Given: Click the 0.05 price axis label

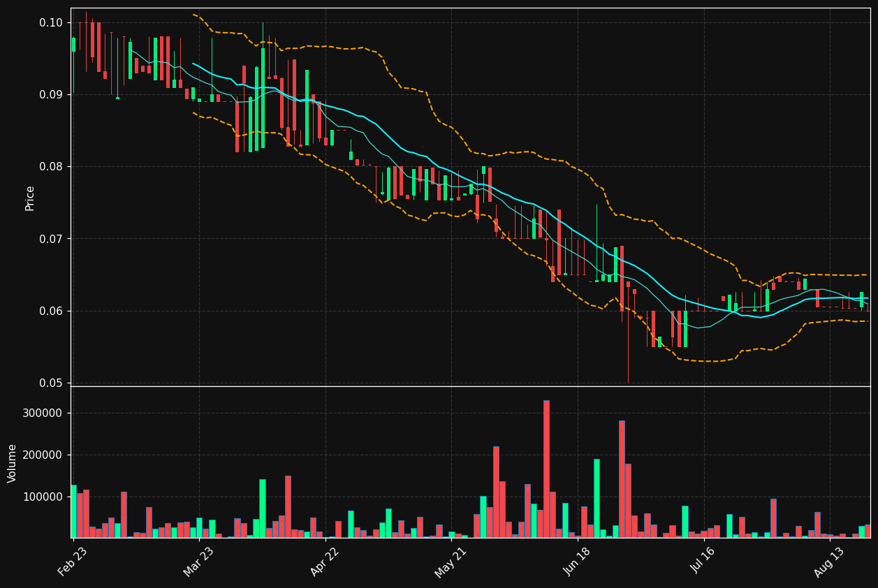Looking at the screenshot, I should point(52,383).
